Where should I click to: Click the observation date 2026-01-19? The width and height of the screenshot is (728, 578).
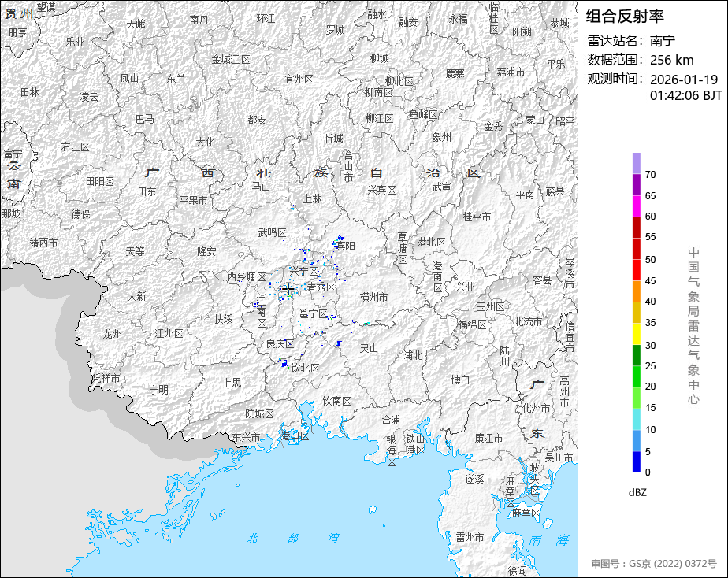pyautogui.click(x=684, y=80)
